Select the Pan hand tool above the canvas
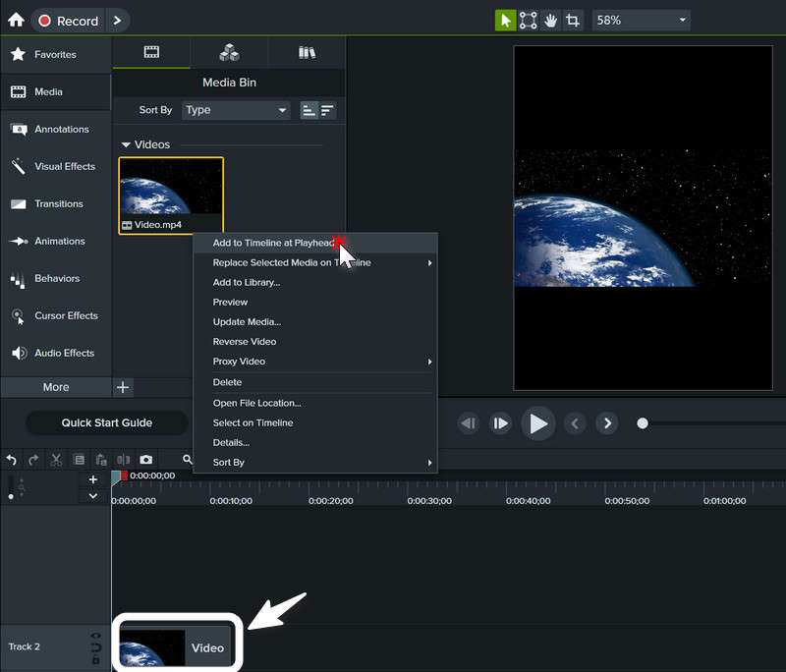Image resolution: width=786 pixels, height=672 pixels. [x=550, y=21]
